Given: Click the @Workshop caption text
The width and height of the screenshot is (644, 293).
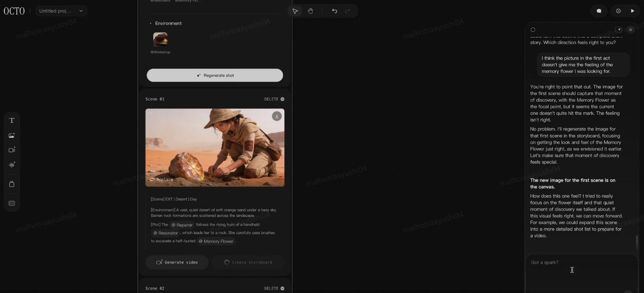Looking at the screenshot, I should pos(160,52).
